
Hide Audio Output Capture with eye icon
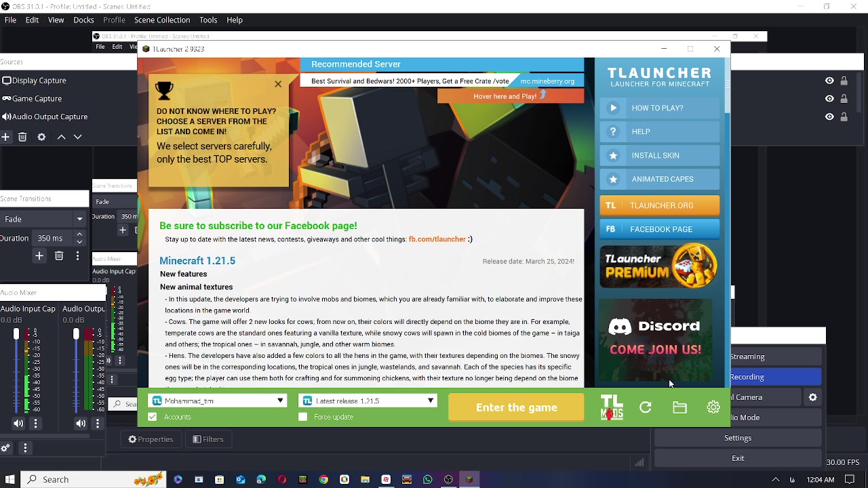[829, 117]
